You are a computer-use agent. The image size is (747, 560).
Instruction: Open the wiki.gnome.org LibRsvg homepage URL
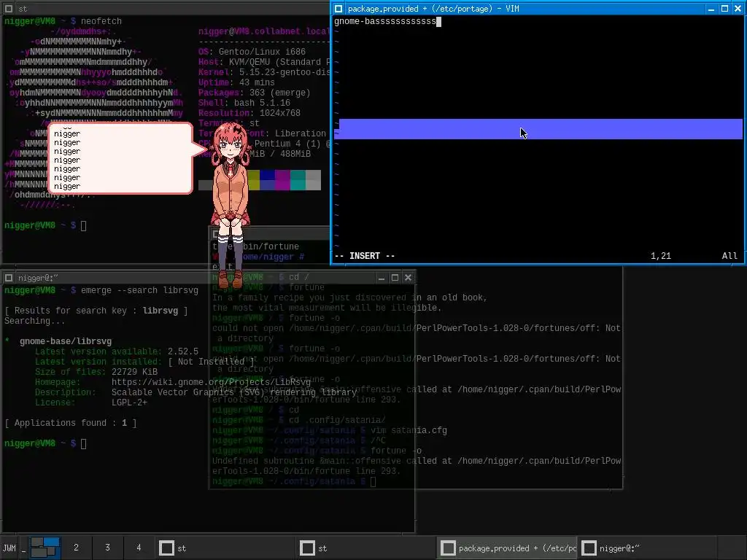tap(211, 382)
